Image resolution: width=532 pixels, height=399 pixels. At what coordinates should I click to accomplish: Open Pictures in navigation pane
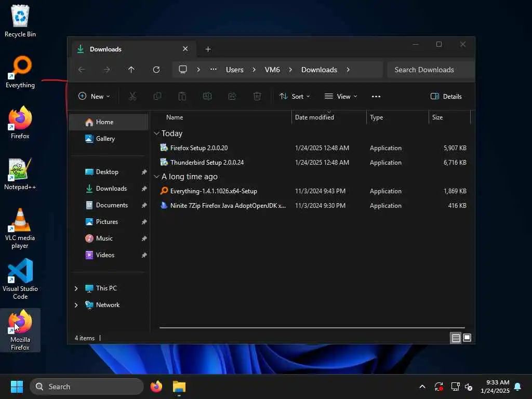[x=109, y=222]
